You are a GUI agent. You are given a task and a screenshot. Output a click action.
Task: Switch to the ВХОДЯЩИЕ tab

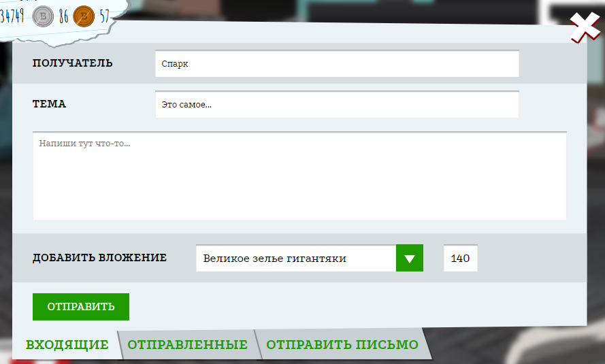[x=67, y=344]
